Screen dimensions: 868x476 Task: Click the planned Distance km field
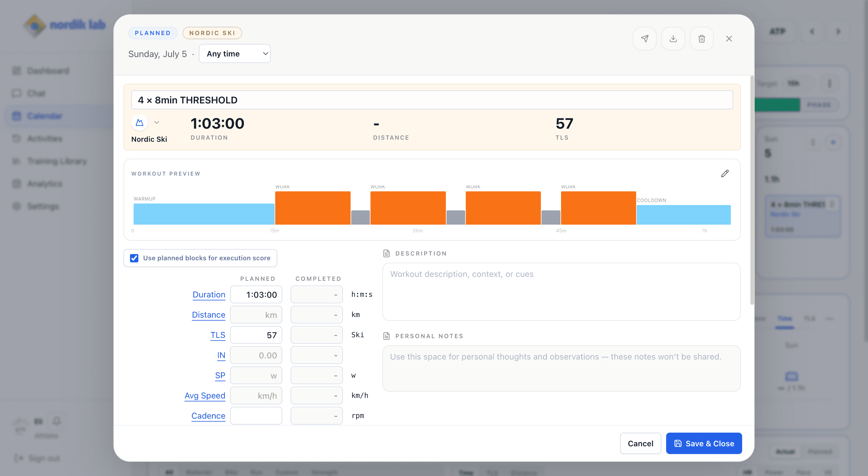tap(256, 315)
